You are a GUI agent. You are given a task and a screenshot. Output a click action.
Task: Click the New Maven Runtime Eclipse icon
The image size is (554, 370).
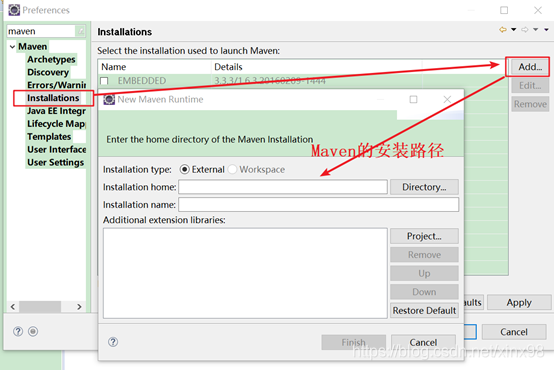point(109,100)
